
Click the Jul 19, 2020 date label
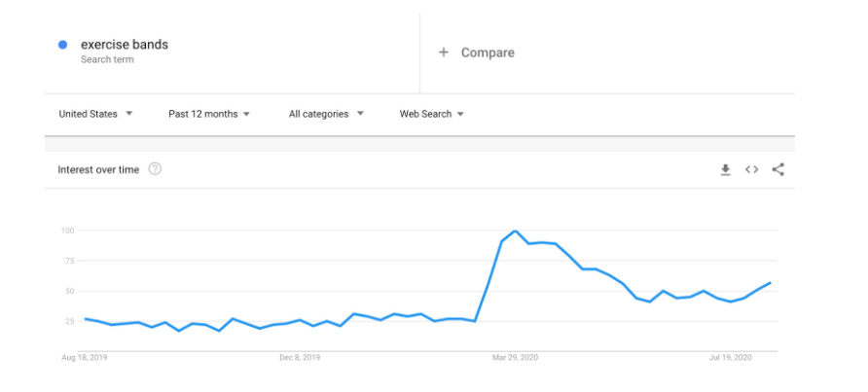(x=731, y=358)
